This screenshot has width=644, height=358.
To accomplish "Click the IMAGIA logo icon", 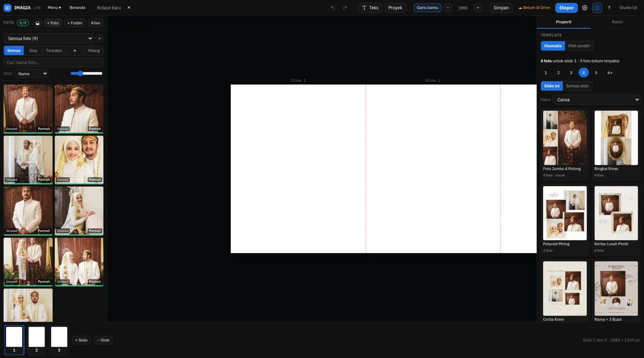I will pyautogui.click(x=7, y=8).
